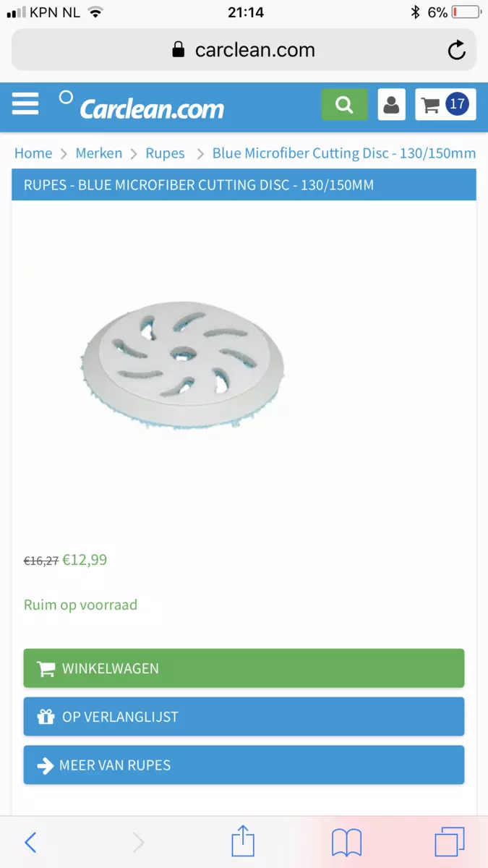
Task: Open the user account icon
Action: tap(391, 105)
